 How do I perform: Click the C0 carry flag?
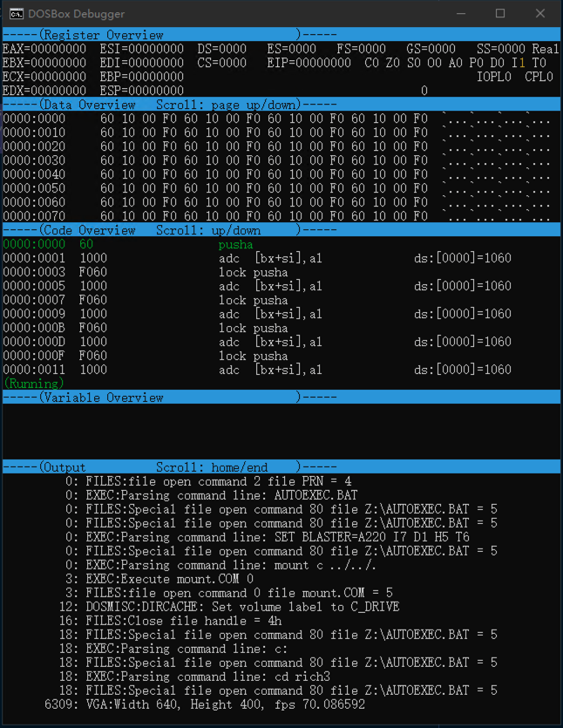click(x=372, y=63)
